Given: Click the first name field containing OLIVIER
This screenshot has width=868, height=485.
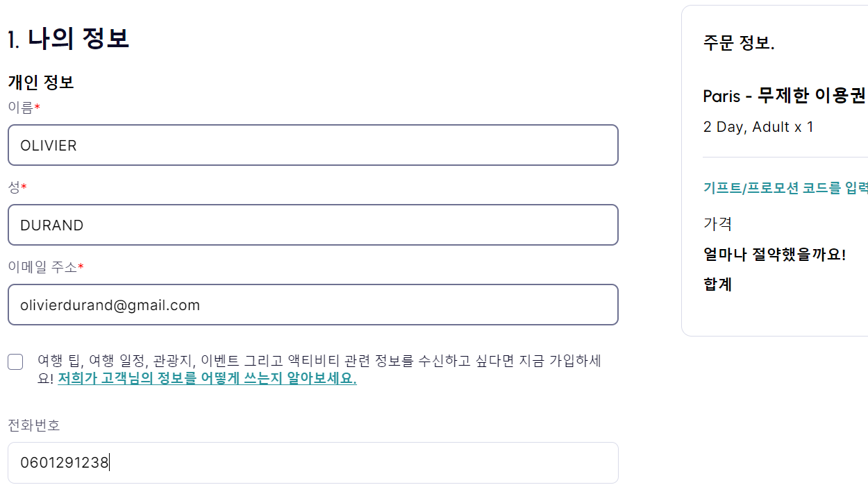Looking at the screenshot, I should point(312,145).
